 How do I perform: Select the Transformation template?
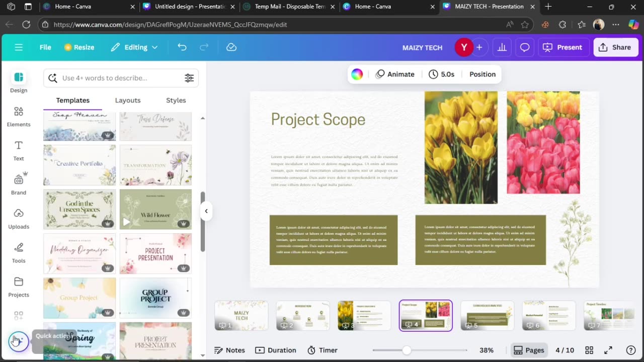[155, 165]
